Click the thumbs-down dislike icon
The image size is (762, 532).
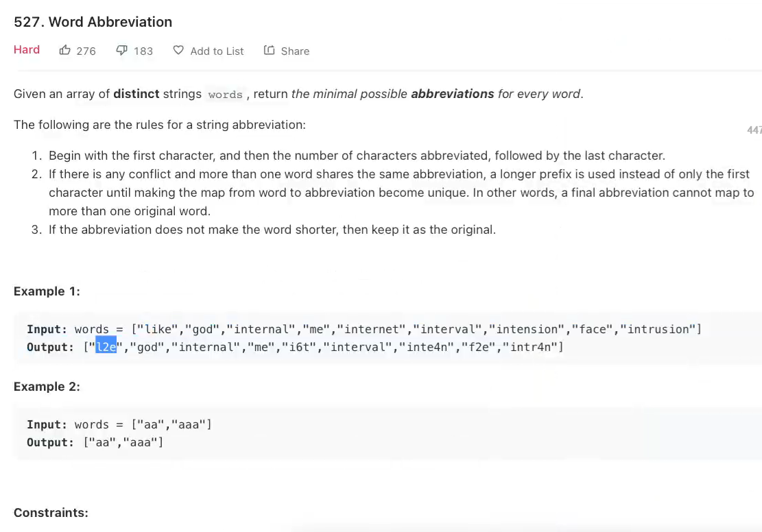(122, 50)
